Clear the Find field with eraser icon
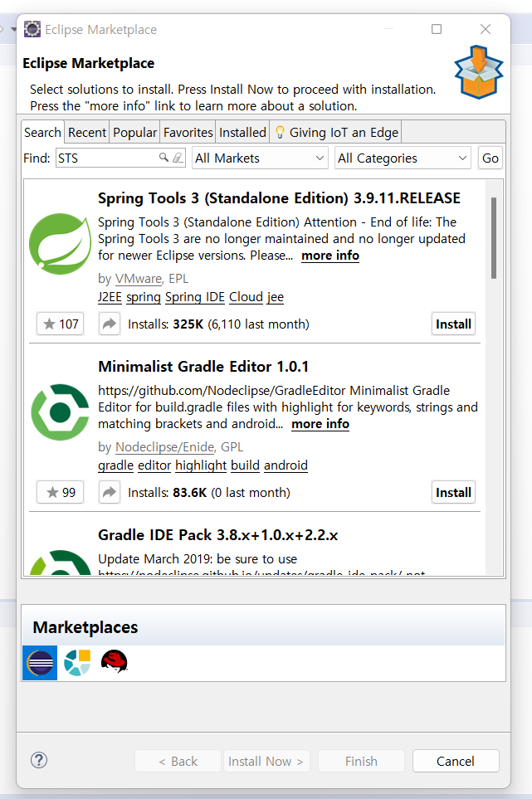Screen dimensions: 532x799 [178, 158]
